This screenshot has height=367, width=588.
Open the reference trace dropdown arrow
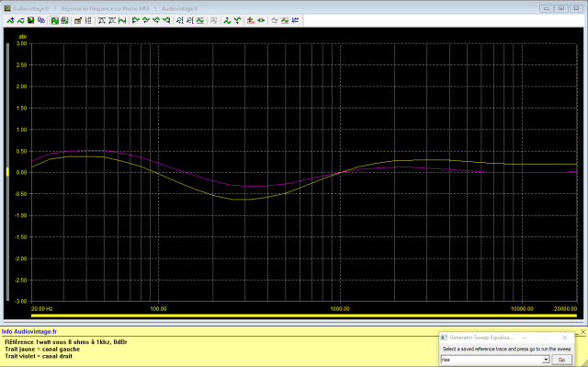pos(546,360)
